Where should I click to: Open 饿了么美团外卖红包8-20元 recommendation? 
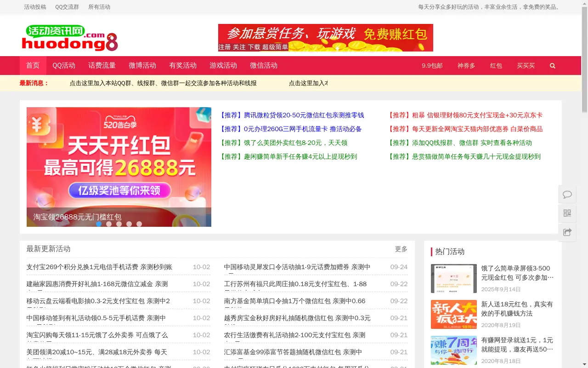283,143
